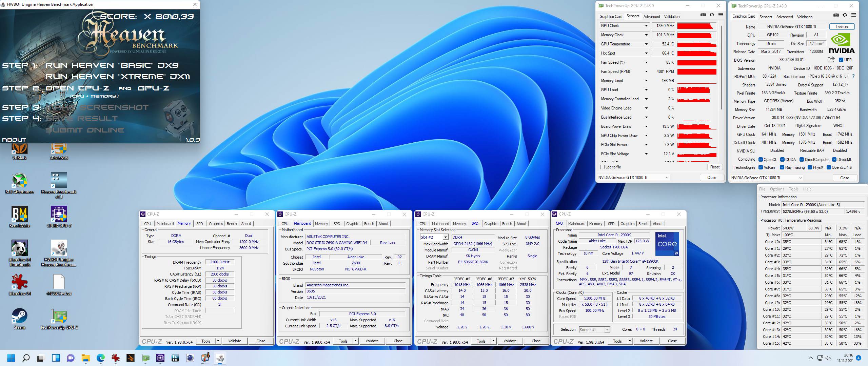Select CPUID CPU-Z desktop icon
This screenshot has height=366, width=868.
coord(59,217)
